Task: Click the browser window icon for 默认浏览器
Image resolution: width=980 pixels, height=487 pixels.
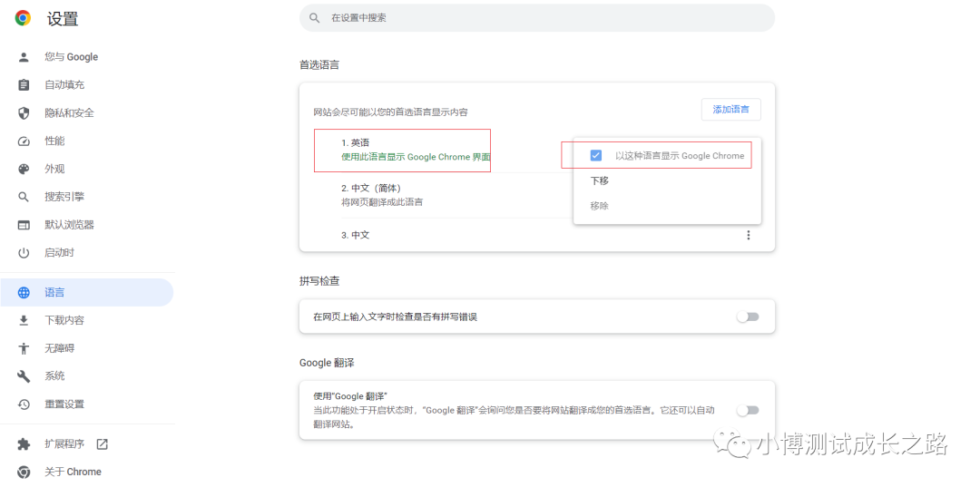Action: pyautogui.click(x=24, y=225)
